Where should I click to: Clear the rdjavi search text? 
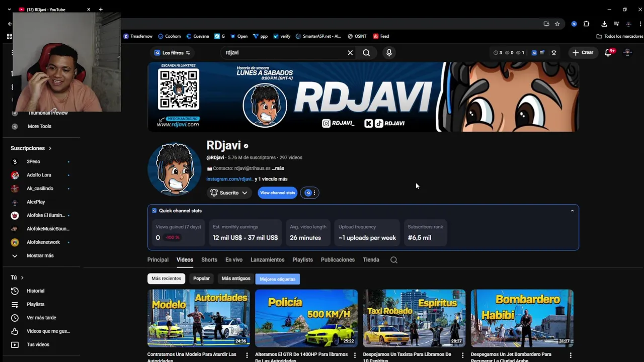tap(350, 53)
